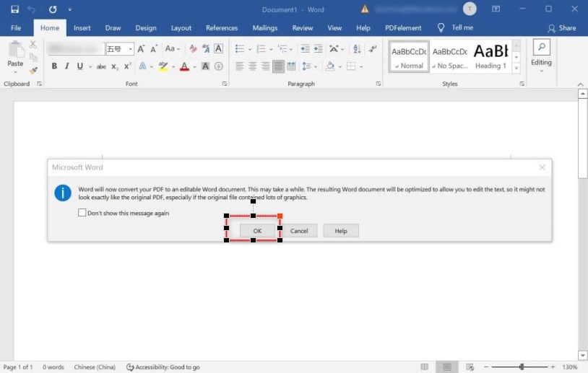Apply Strikethrough formatting
588x373 pixels.
pyautogui.click(x=101, y=66)
